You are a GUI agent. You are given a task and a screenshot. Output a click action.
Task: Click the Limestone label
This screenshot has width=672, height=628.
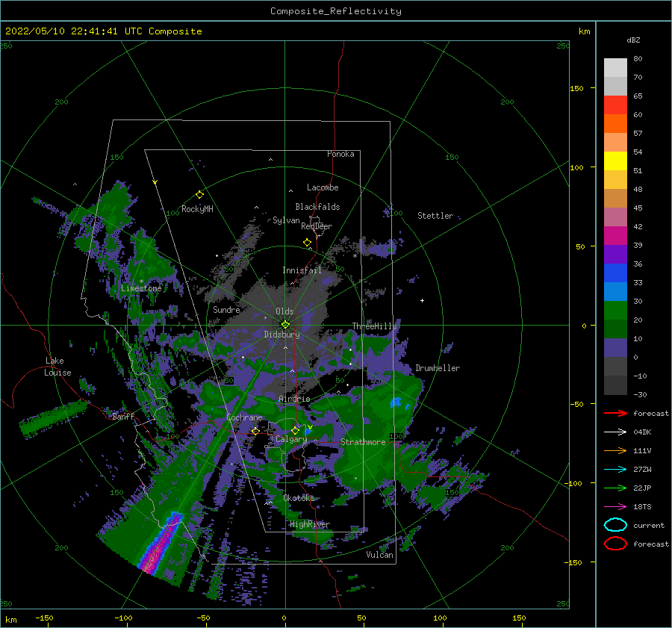[141, 288]
